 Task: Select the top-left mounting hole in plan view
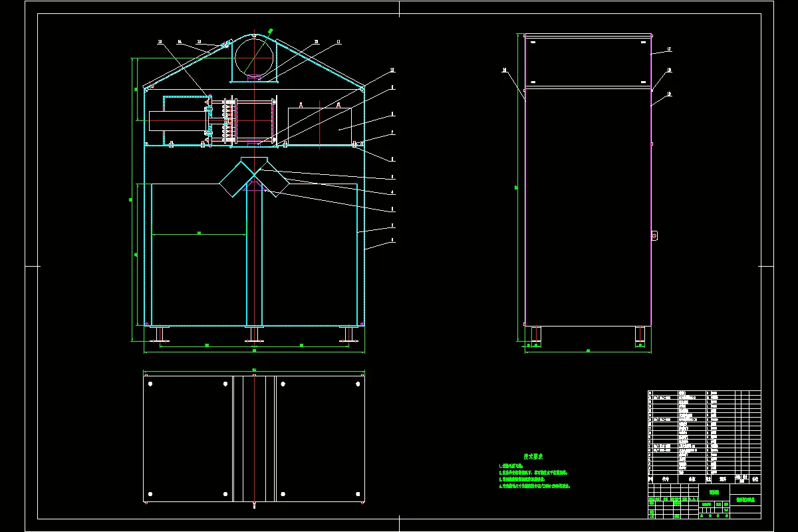coord(150,384)
